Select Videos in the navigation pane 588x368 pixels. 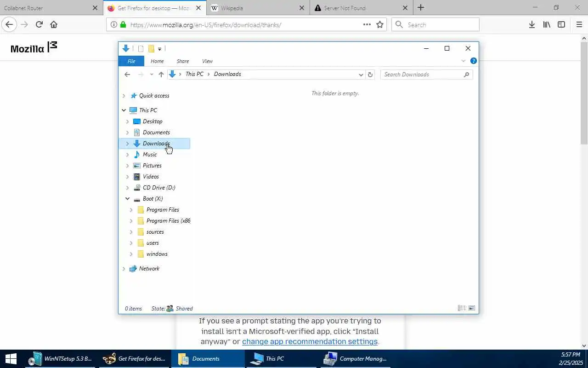click(x=151, y=177)
